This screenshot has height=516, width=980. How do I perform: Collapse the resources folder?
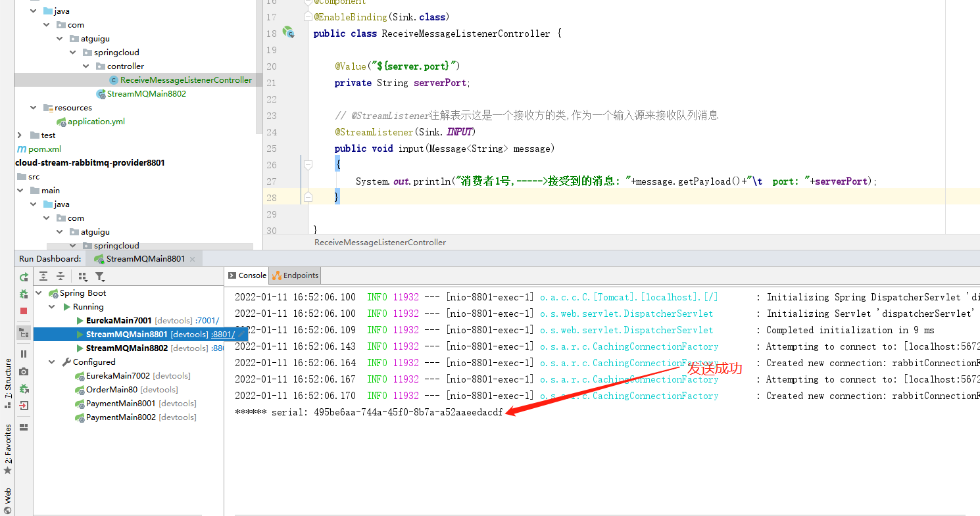point(34,108)
